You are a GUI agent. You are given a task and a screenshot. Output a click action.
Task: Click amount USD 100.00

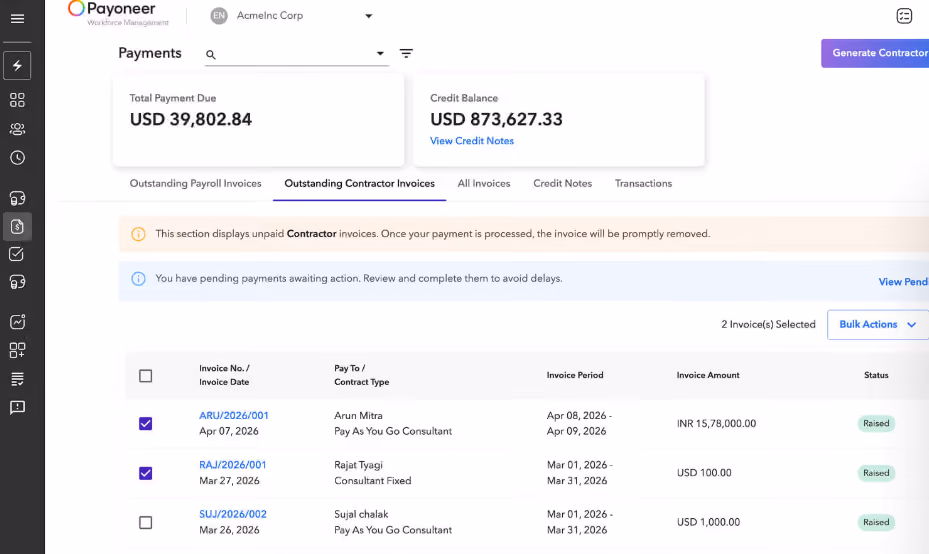[704, 473]
